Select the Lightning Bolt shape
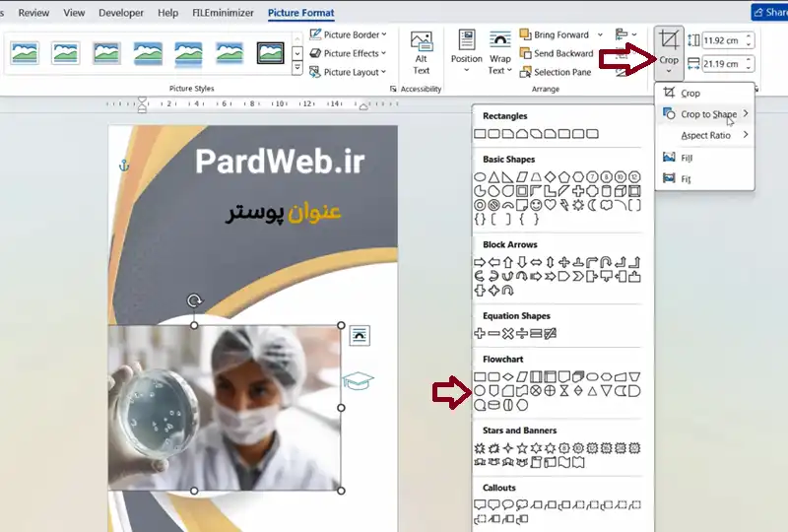This screenshot has width=788, height=532. (x=564, y=205)
